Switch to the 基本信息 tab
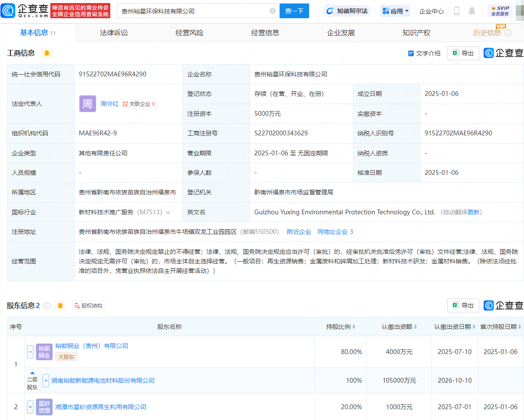 click(38, 33)
